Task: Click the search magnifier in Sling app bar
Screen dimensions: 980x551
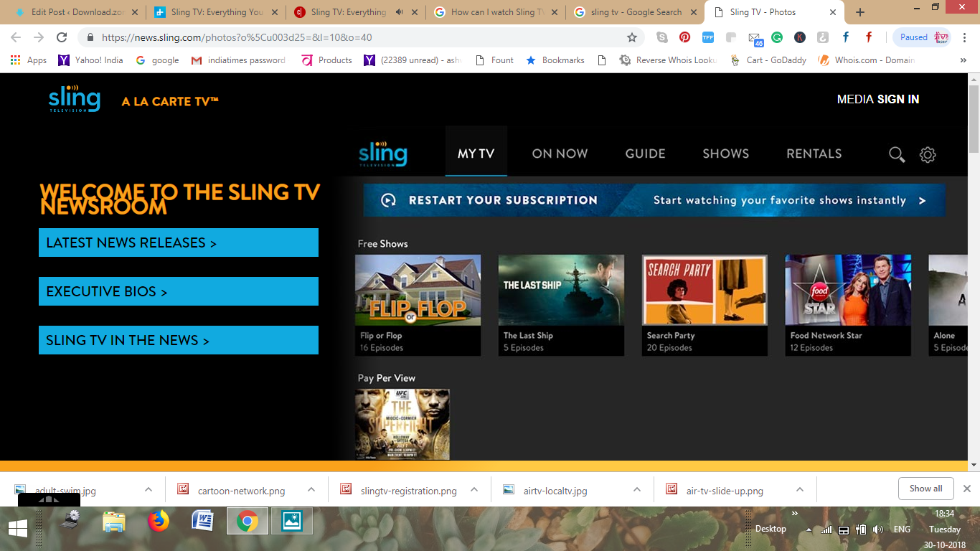Action: (897, 154)
